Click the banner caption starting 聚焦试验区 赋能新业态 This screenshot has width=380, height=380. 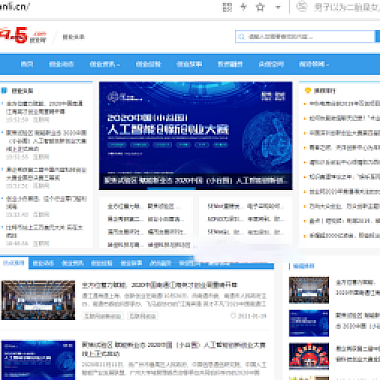[x=196, y=181]
